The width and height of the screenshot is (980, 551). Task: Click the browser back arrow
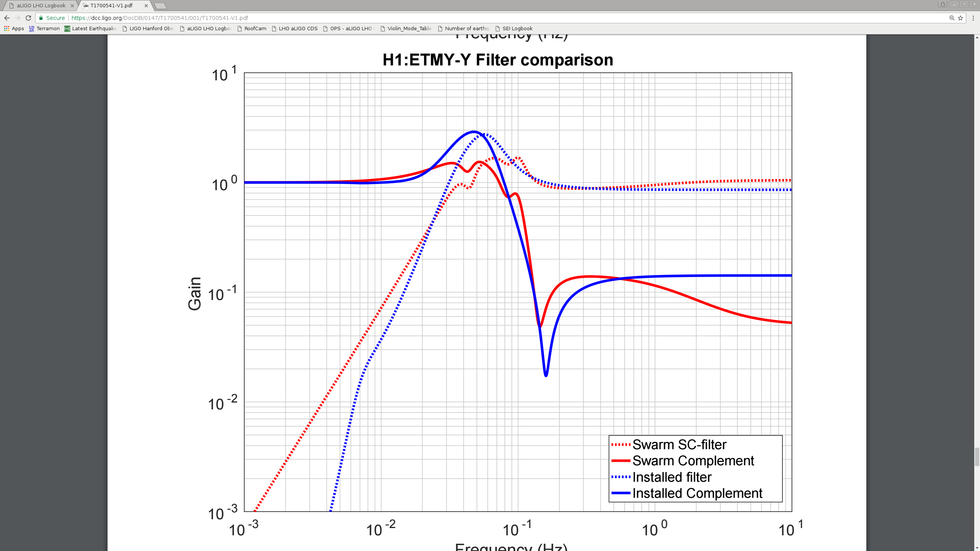[7, 18]
